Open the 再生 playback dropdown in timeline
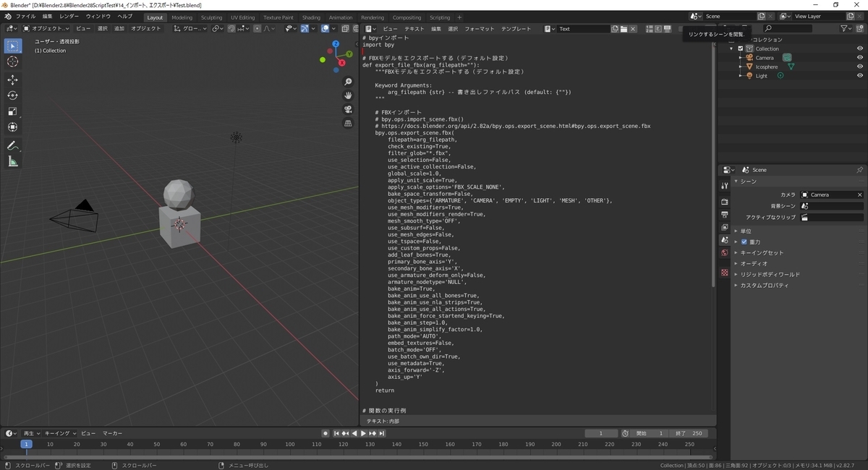Image resolution: width=868 pixels, height=470 pixels. coord(32,433)
